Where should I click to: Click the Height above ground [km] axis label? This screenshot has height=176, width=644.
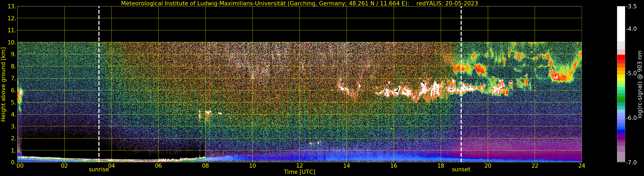[3, 84]
